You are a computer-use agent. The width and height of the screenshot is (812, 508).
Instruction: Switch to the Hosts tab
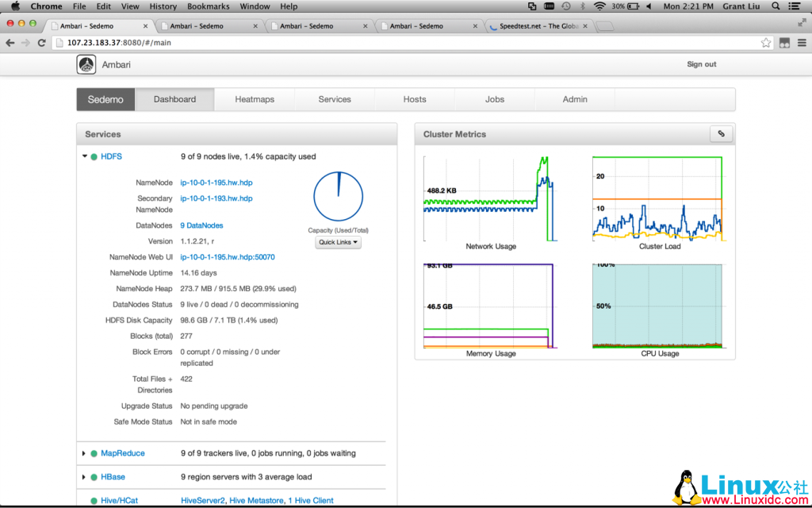click(x=414, y=99)
